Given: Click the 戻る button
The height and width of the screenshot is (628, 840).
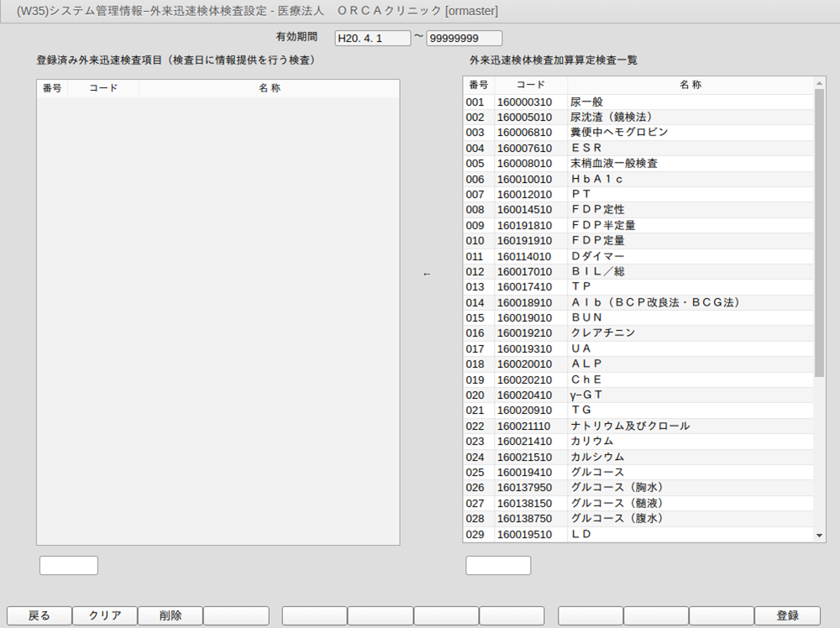Looking at the screenshot, I should click(x=39, y=615).
